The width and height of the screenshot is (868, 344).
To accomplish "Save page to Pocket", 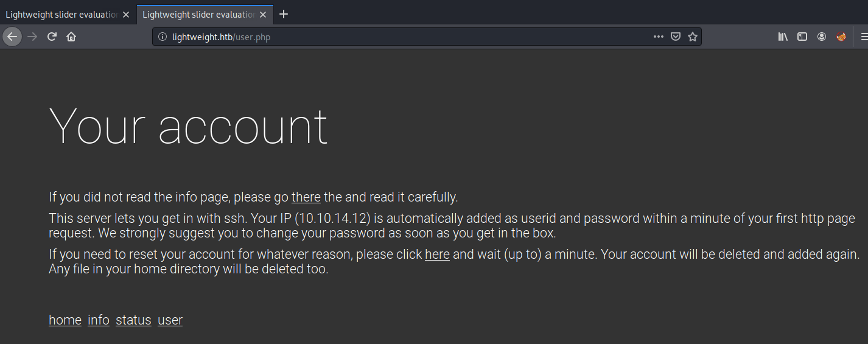I will (675, 37).
